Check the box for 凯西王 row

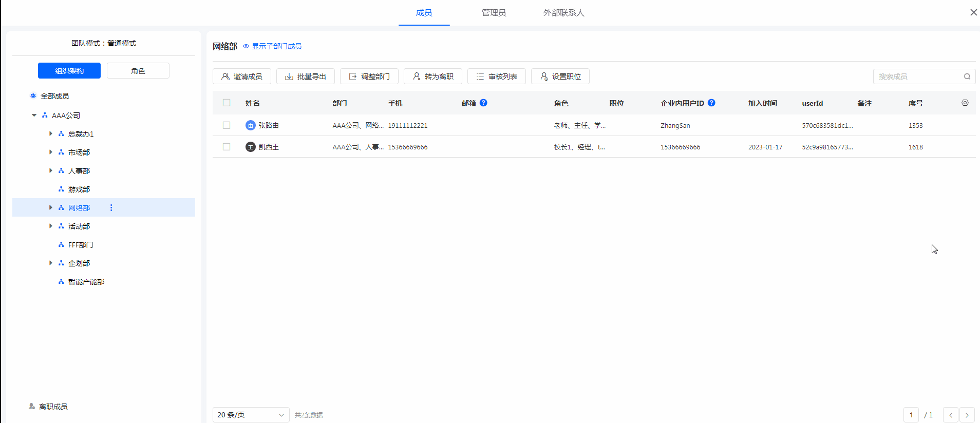[227, 147]
